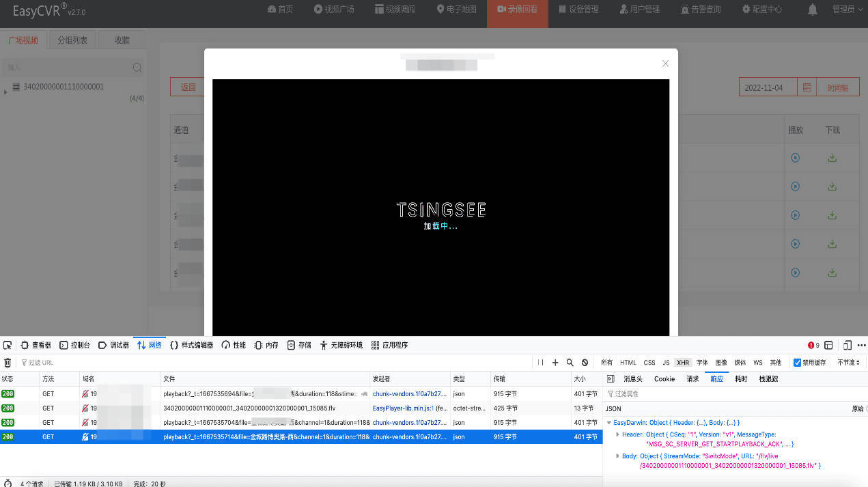868x487 pixels.
Task: Go to the 首页 home nav item
Action: (x=280, y=10)
